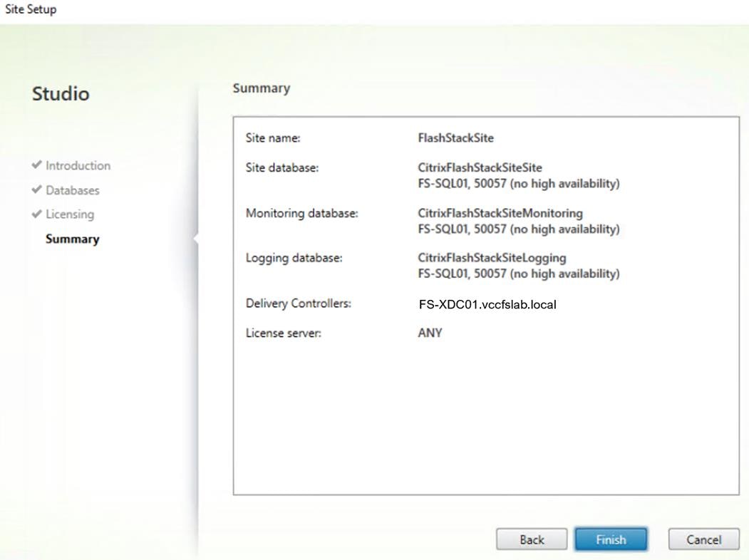The image size is (749, 560).
Task: Click the checkmark icon beside Databases
Action: [x=37, y=190]
